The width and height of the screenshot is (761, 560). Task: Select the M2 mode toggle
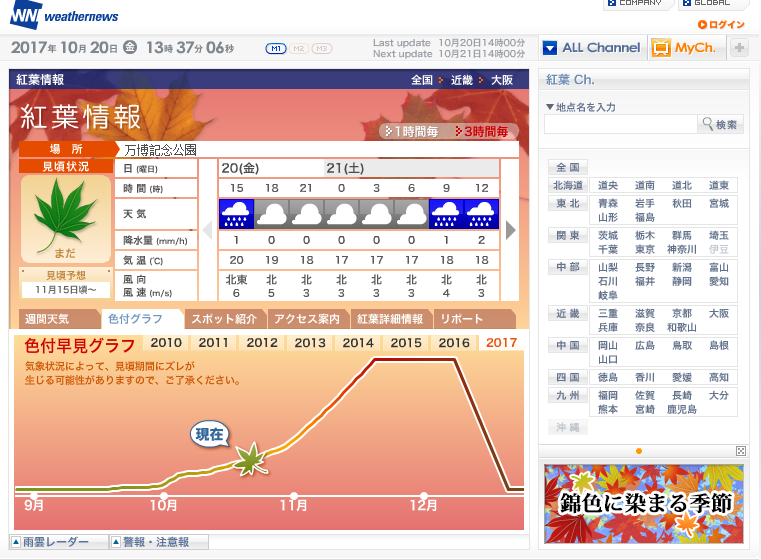pos(298,48)
